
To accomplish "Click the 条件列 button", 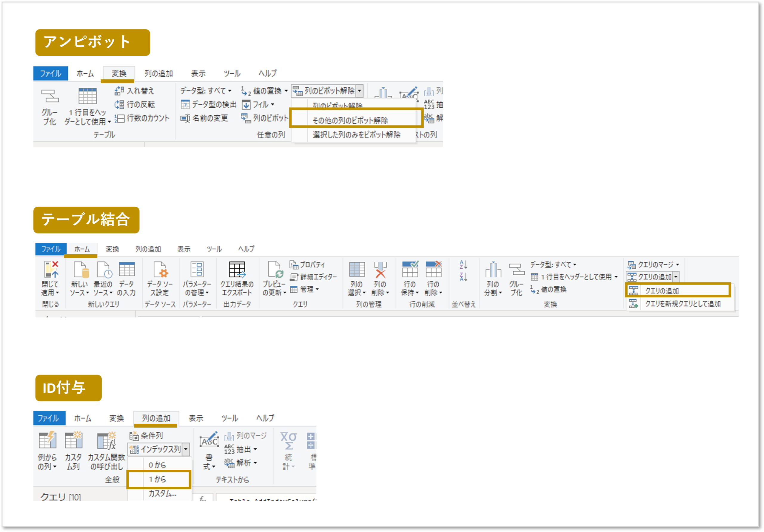I will (x=147, y=436).
